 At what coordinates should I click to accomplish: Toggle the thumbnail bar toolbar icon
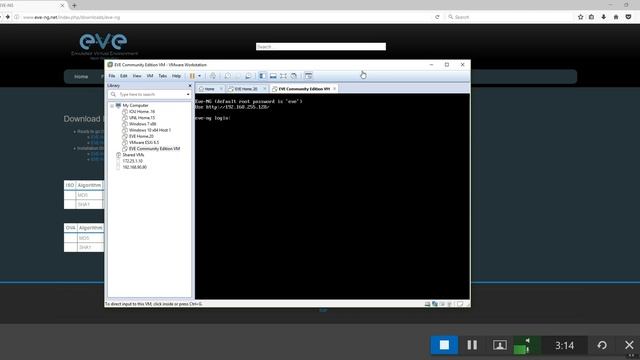273,76
